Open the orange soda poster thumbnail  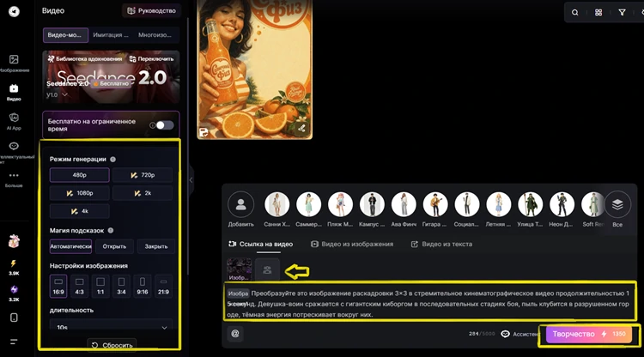pos(255,70)
